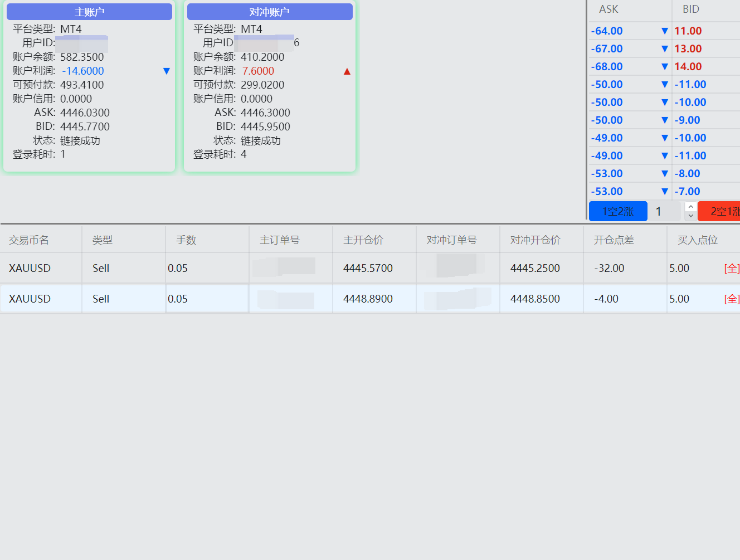Click the 买入点位 column header

click(698, 240)
